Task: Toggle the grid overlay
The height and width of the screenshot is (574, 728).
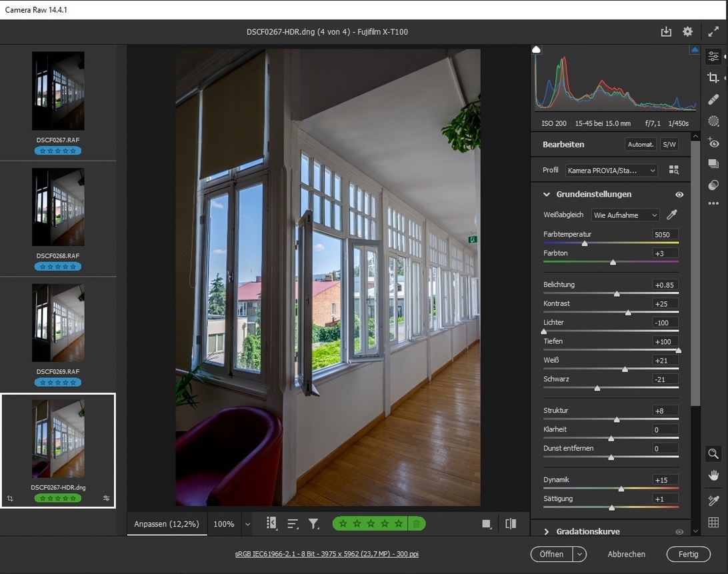Action: [x=713, y=522]
